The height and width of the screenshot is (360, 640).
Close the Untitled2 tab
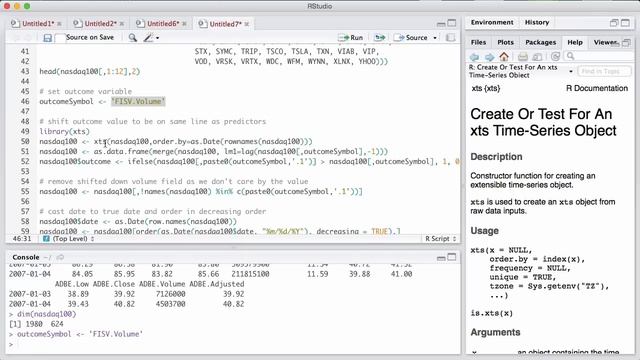pos(122,24)
